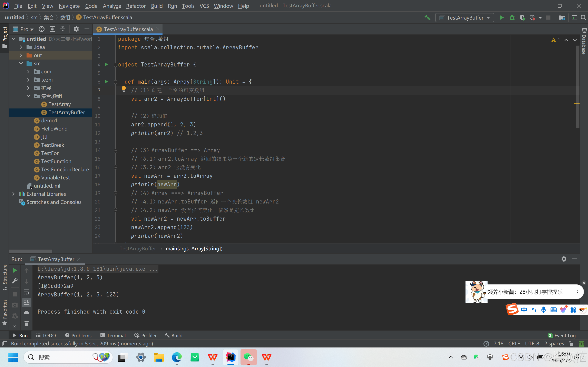
Task: Click the Search Everywhere magnifier icon
Action: (x=583, y=18)
